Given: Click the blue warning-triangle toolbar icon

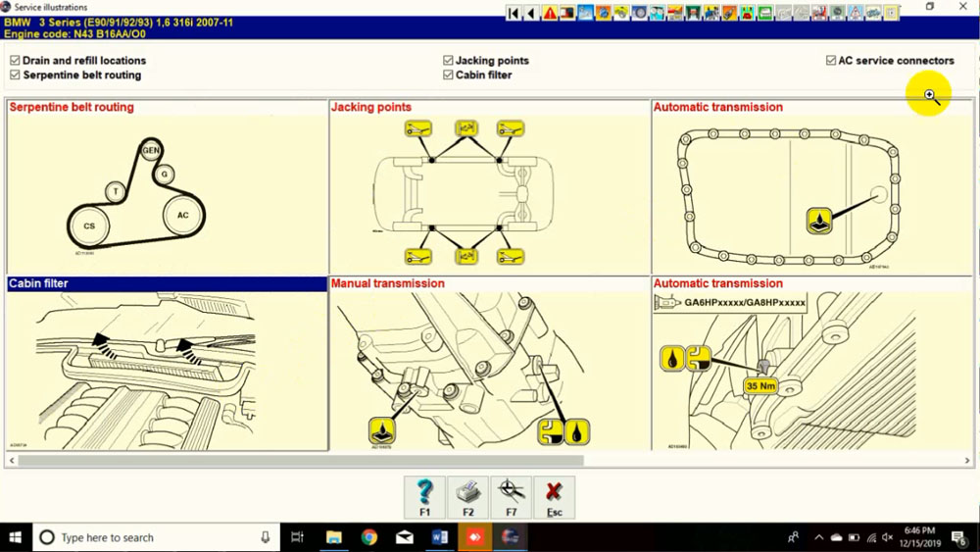Looking at the screenshot, I should pos(855,13).
